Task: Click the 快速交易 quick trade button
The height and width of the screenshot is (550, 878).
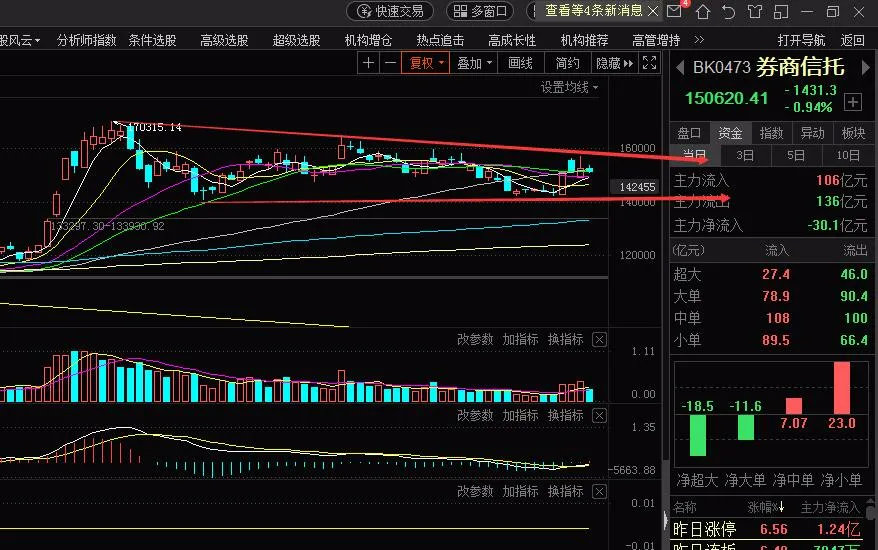Action: point(390,11)
